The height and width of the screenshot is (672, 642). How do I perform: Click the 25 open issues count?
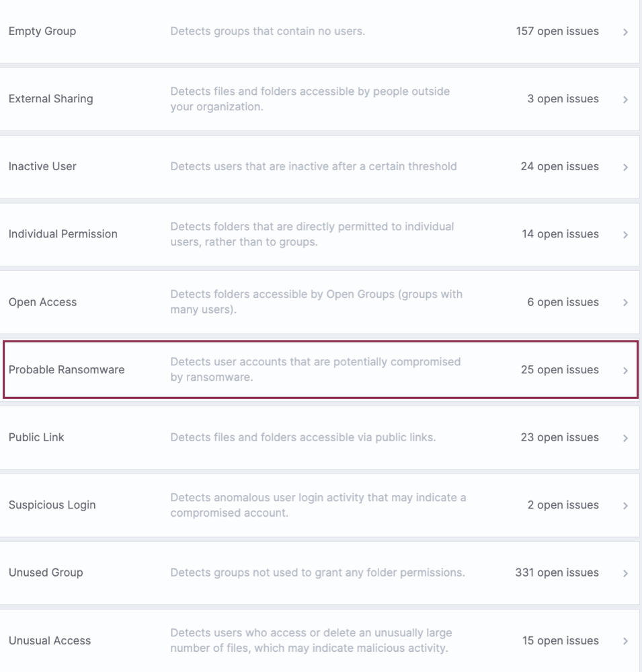(x=560, y=369)
